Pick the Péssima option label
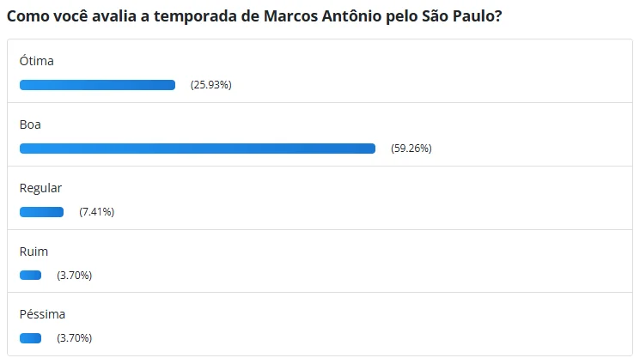This screenshot has width=640, height=364. click(x=42, y=314)
